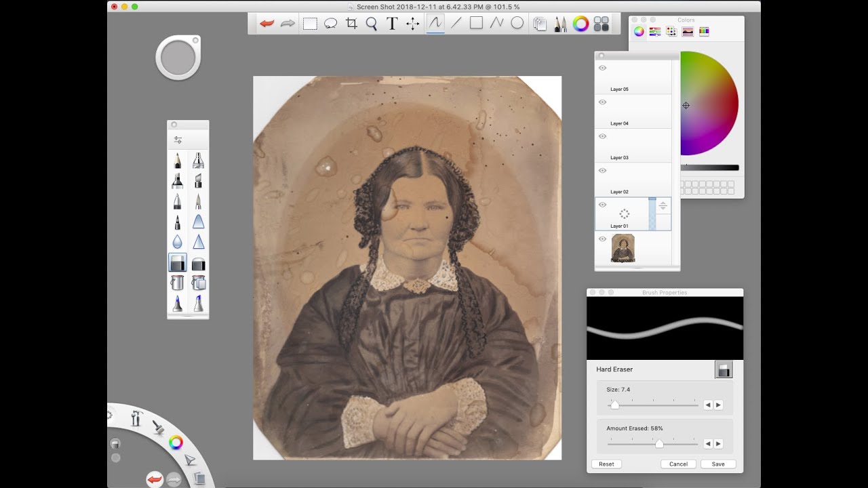The image size is (868, 488).
Task: Select the rectangular marquee selection tool
Action: pos(310,24)
